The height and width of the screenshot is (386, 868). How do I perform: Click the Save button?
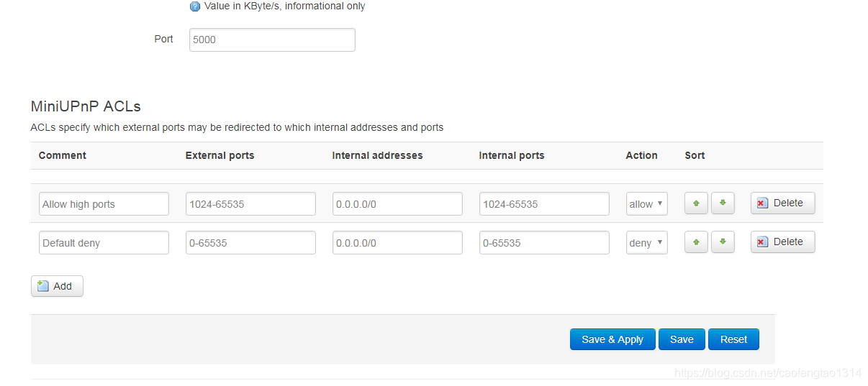click(x=682, y=339)
